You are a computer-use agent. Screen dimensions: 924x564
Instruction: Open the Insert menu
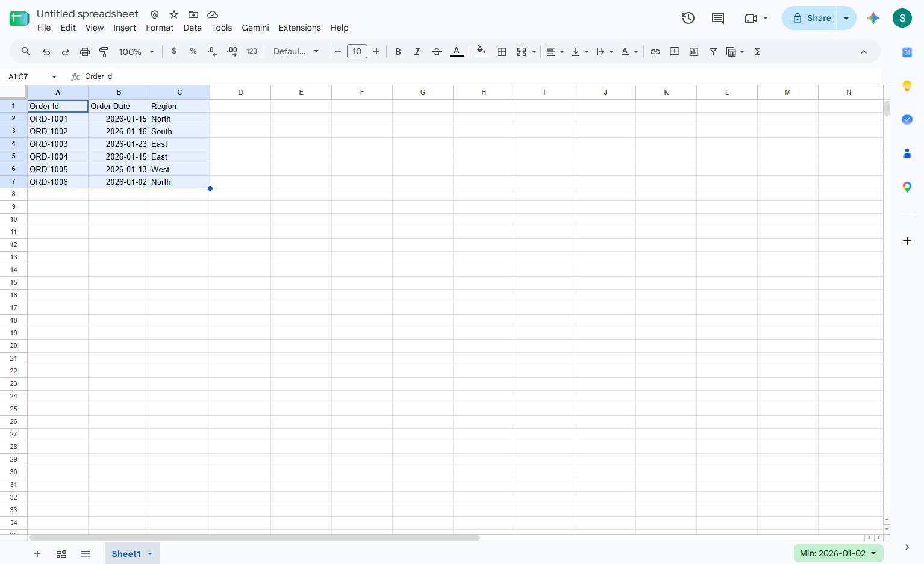pos(125,28)
